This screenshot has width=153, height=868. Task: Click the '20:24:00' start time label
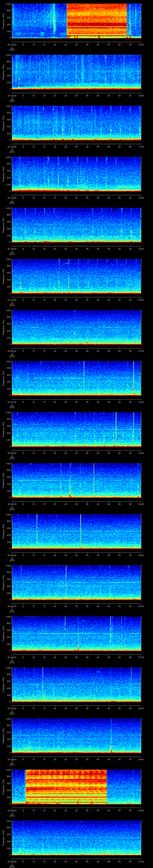pos(12,555)
